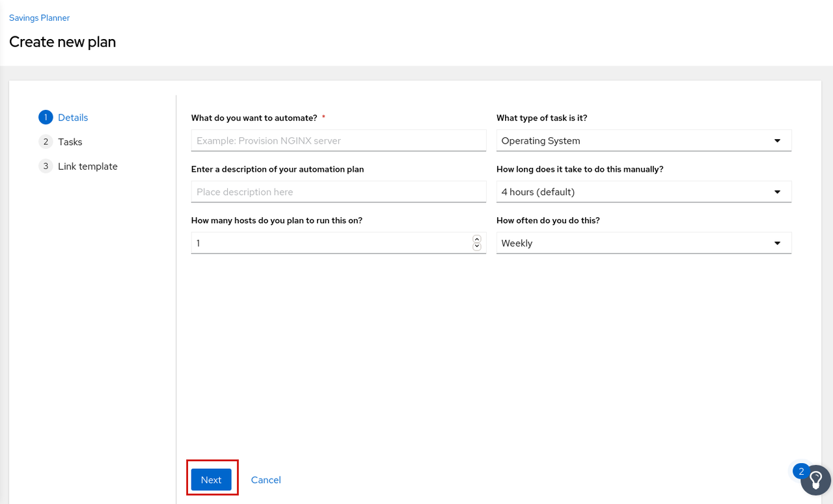Decrease host count with the down arrow

tap(476, 246)
